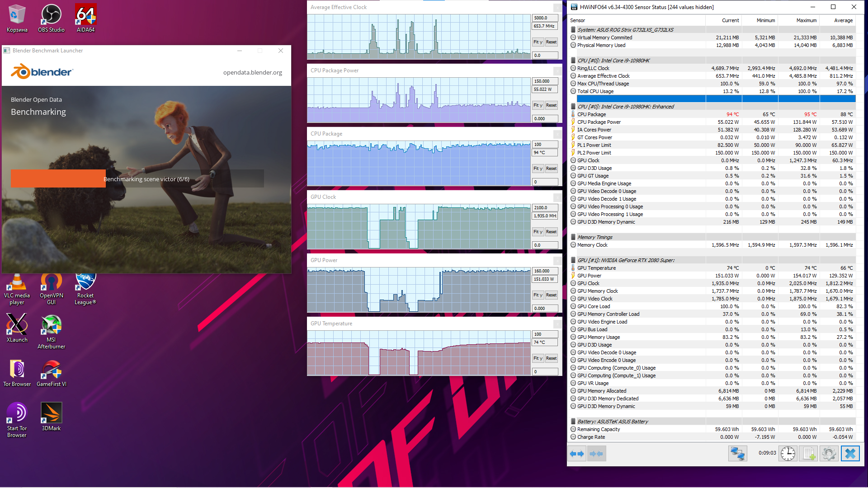Select the GPU Core Load row
Viewport: 868px width, 488px height.
pyautogui.click(x=712, y=306)
